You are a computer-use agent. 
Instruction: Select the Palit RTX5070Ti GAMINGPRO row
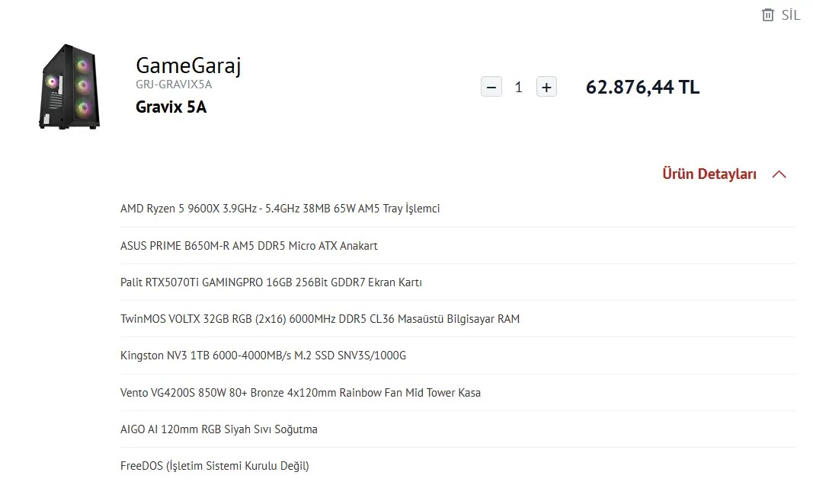pyautogui.click(x=458, y=282)
